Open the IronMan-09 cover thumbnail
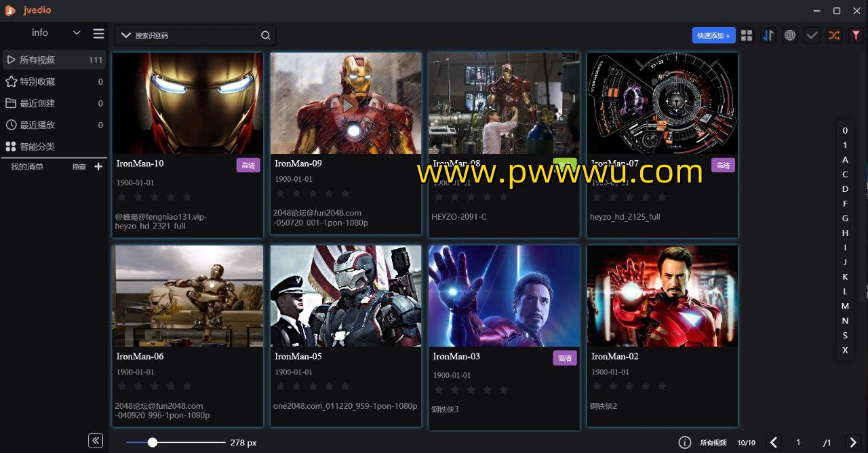This screenshot has height=453, width=868. (x=346, y=103)
